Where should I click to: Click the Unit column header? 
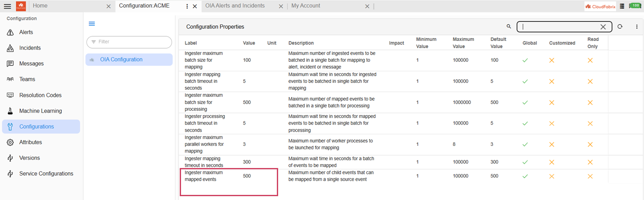pyautogui.click(x=272, y=43)
